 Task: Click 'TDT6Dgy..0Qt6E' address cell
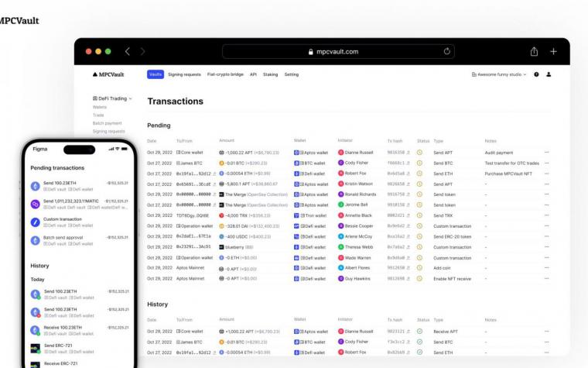[x=193, y=215]
